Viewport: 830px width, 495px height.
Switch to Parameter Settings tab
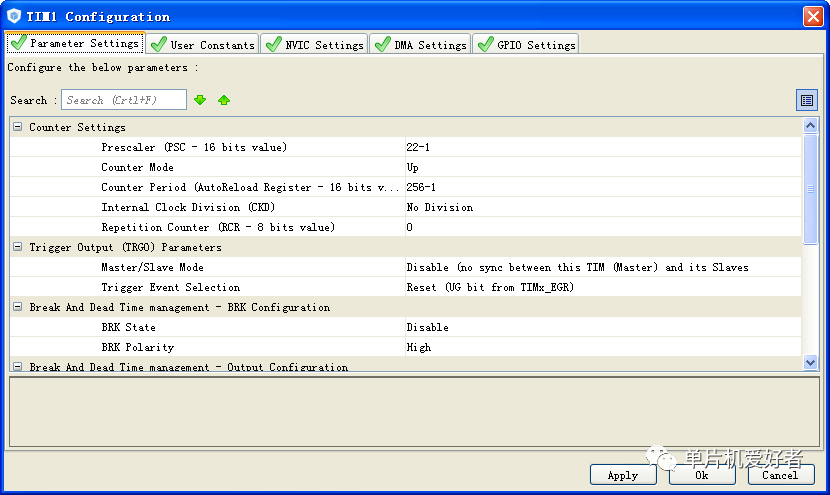(x=75, y=43)
